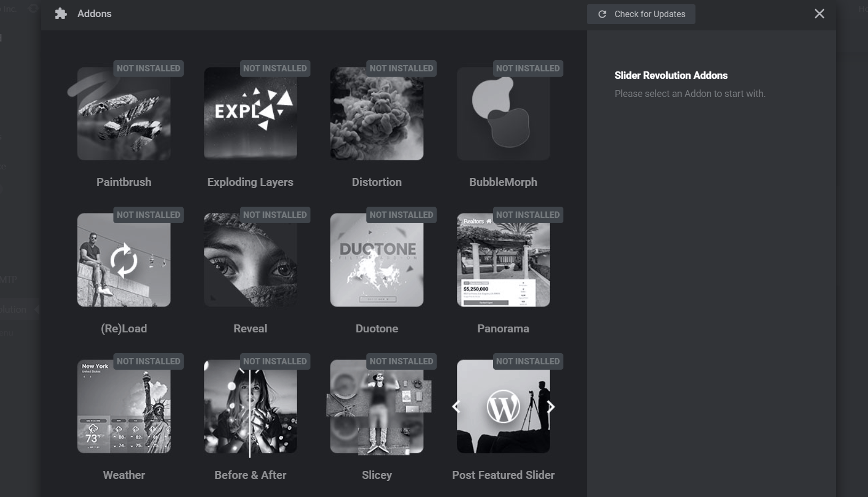Select the Duotone addon thumbnail
Image resolution: width=868 pixels, height=497 pixels.
(x=377, y=260)
